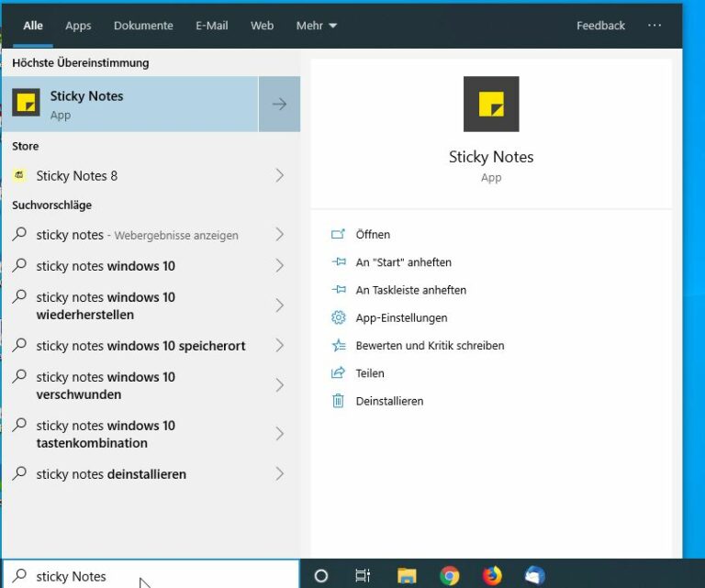Click Deinstallieren to uninstall app
This screenshot has width=705, height=588.
tap(389, 401)
